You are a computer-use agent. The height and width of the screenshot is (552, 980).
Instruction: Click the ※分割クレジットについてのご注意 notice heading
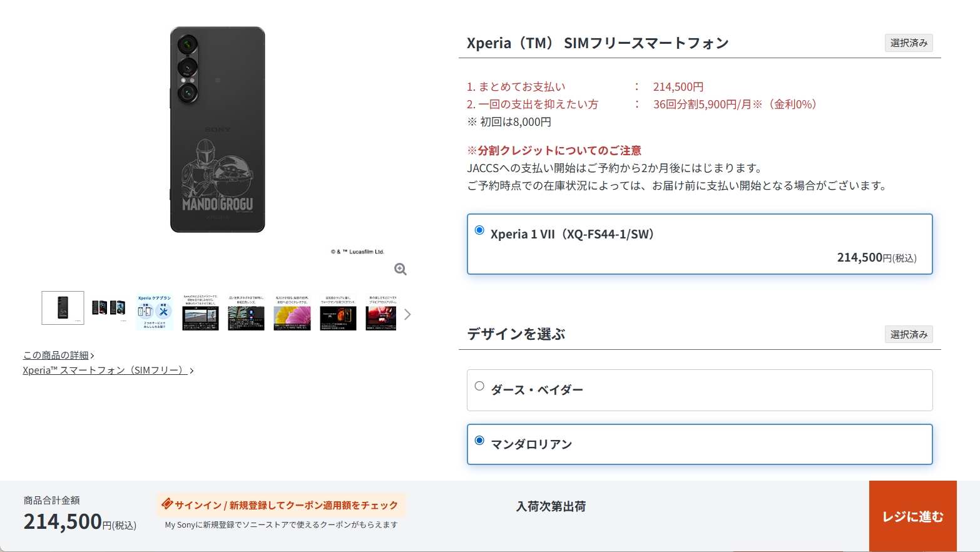click(x=554, y=151)
